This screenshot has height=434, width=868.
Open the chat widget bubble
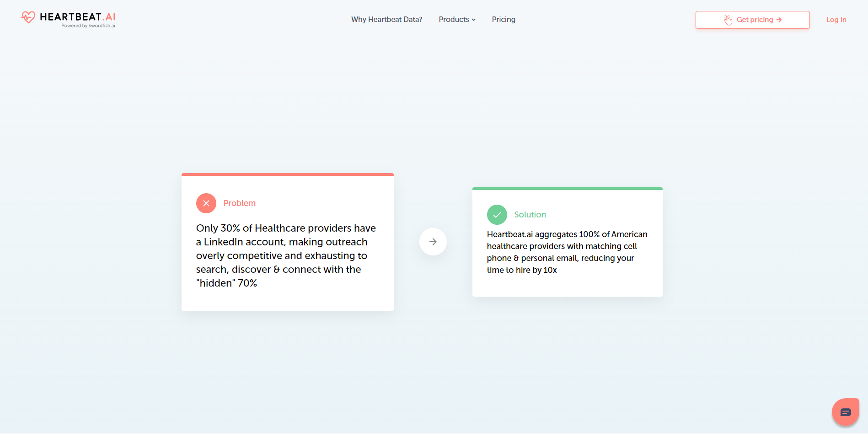[845, 412]
